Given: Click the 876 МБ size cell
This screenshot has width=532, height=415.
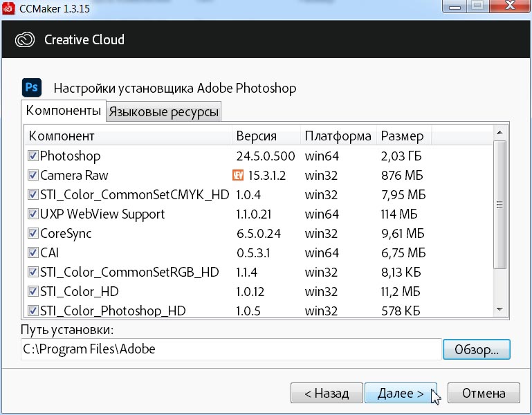Looking at the screenshot, I should (402, 176).
